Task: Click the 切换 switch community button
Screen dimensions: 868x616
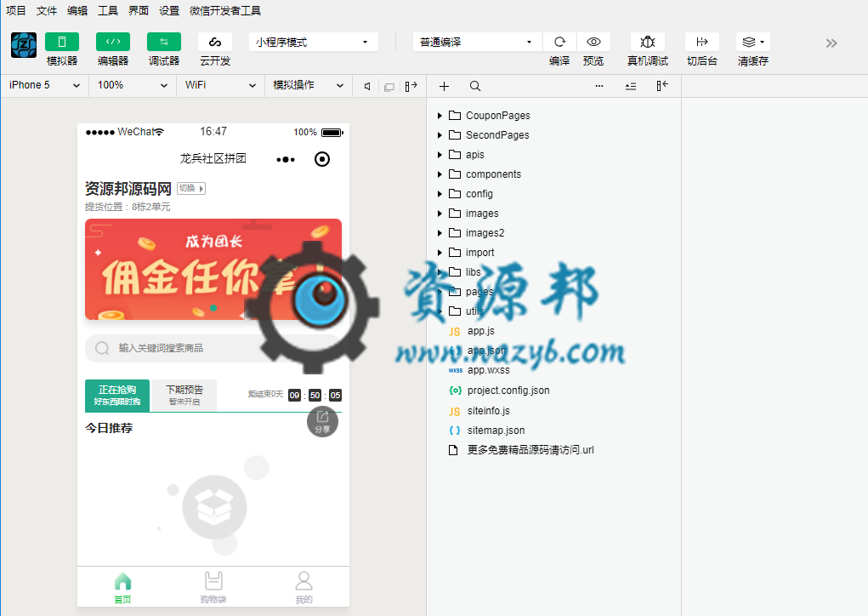Action: pos(191,188)
